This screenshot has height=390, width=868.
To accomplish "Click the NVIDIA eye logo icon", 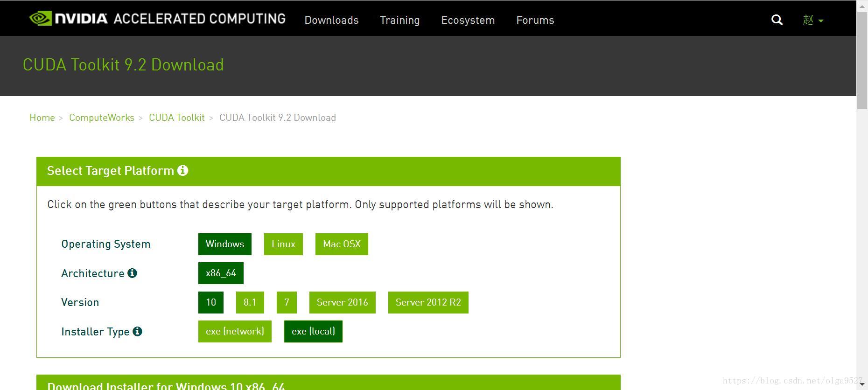I will click(x=41, y=18).
